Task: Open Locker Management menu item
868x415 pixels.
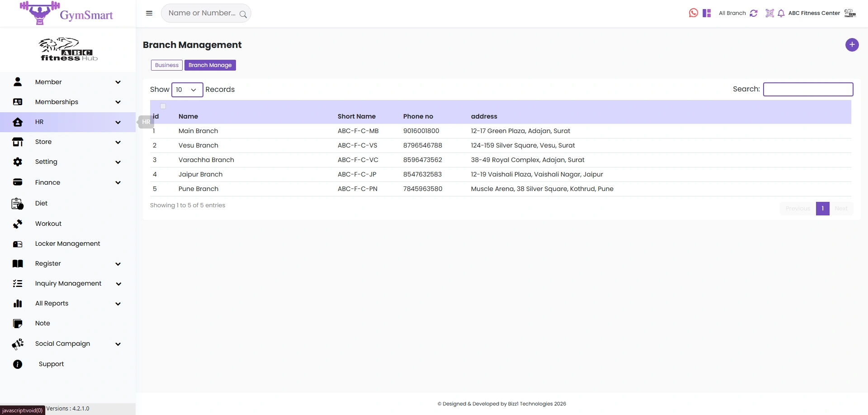Action: [x=68, y=243]
